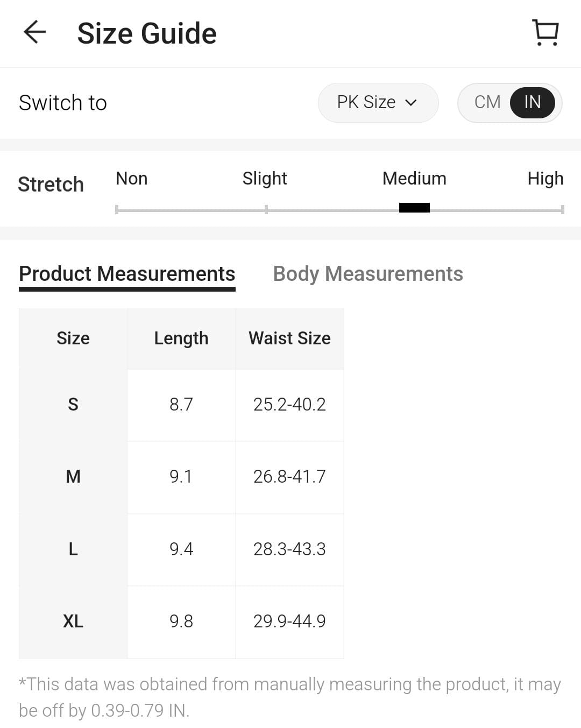Open the shopping cart
The image size is (581, 728).
[x=545, y=33]
